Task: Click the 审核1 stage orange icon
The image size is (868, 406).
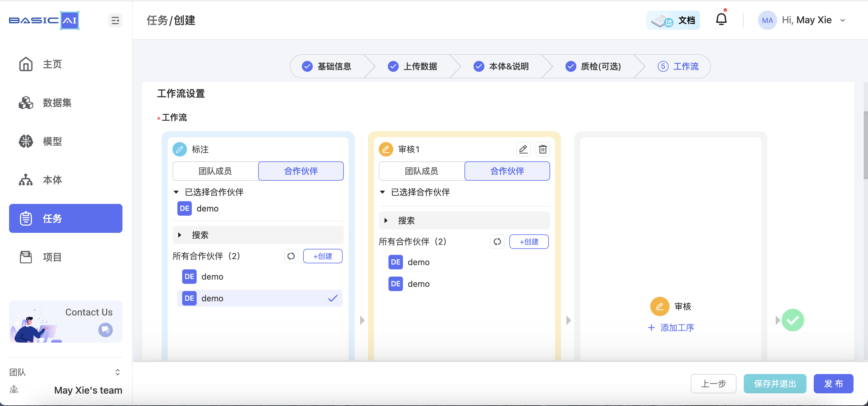Action: [x=386, y=149]
